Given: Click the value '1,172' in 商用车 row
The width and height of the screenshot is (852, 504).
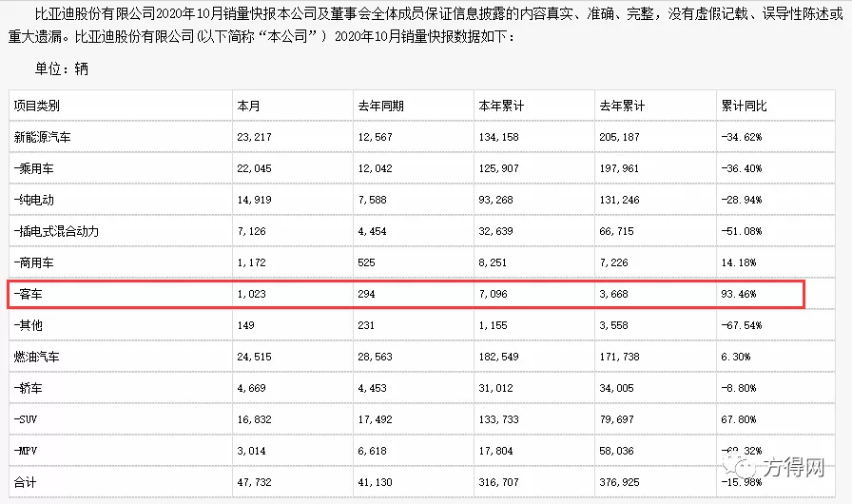Looking at the screenshot, I should 252,262.
